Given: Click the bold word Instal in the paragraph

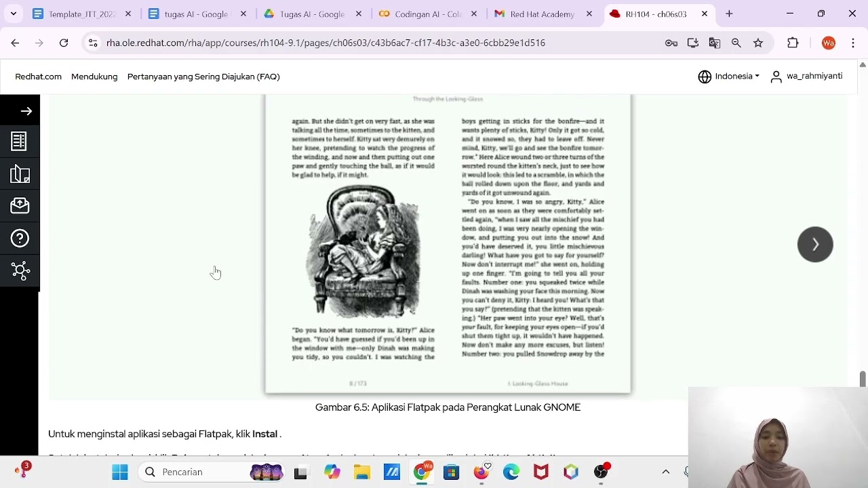Looking at the screenshot, I should 265,434.
